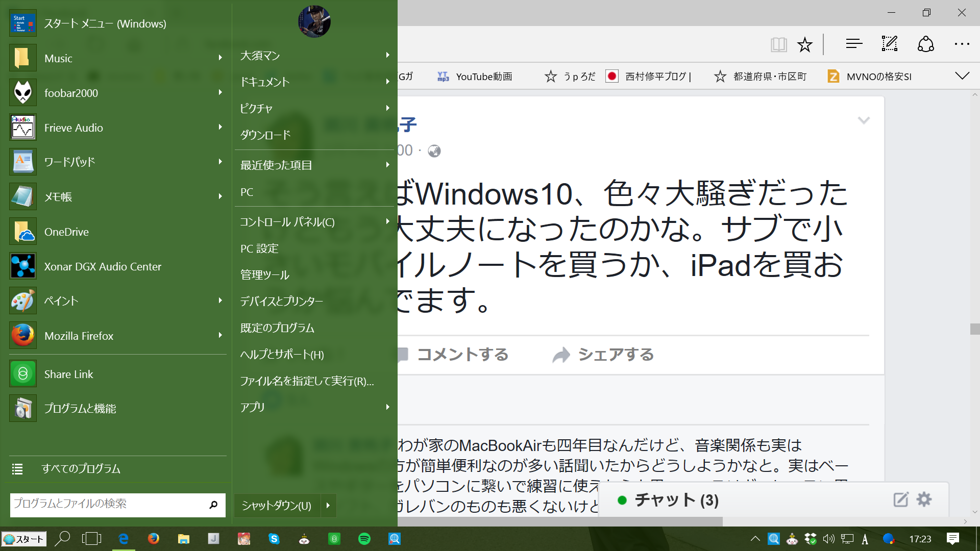
Task: Toggle Edge reading view icon
Action: (x=779, y=45)
